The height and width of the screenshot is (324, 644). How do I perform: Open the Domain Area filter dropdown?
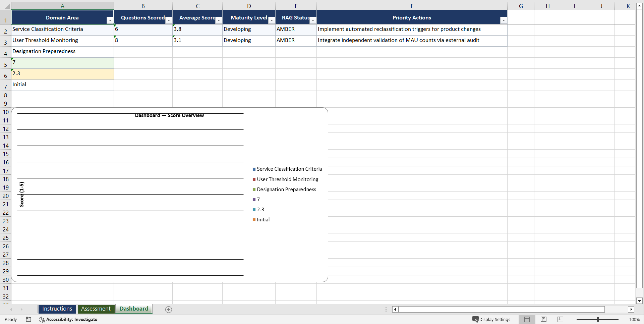[x=110, y=20]
